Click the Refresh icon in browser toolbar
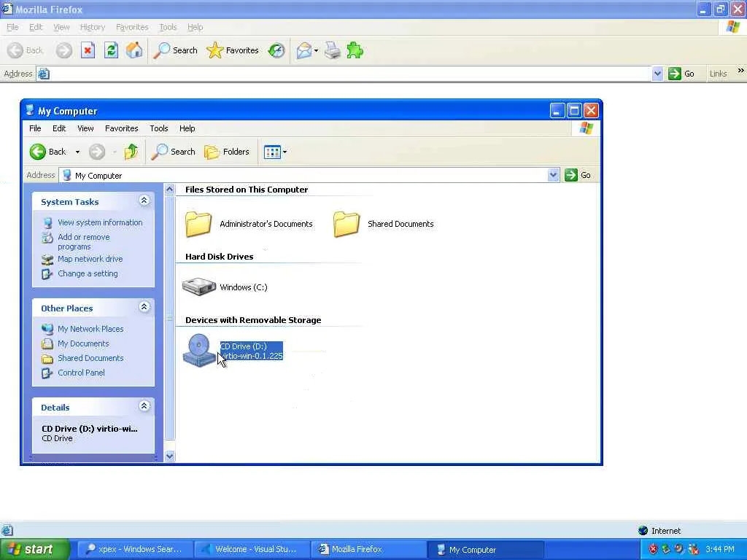The width and height of the screenshot is (747, 560). [x=111, y=50]
